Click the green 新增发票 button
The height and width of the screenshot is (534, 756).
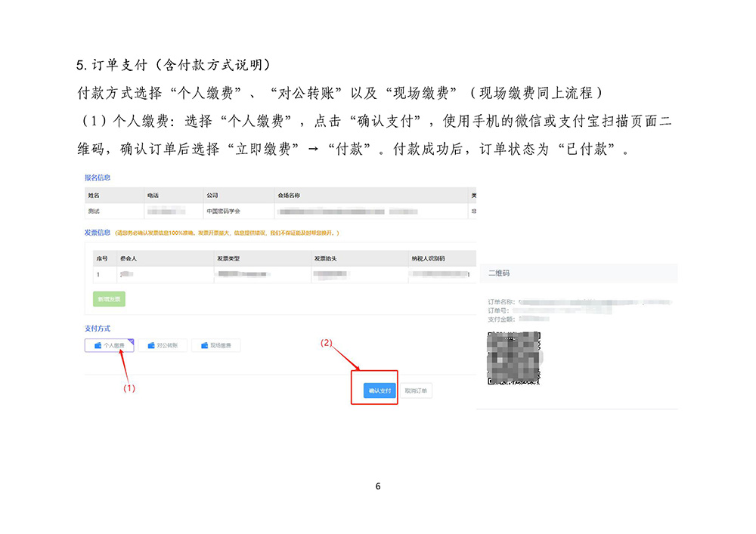point(109,299)
